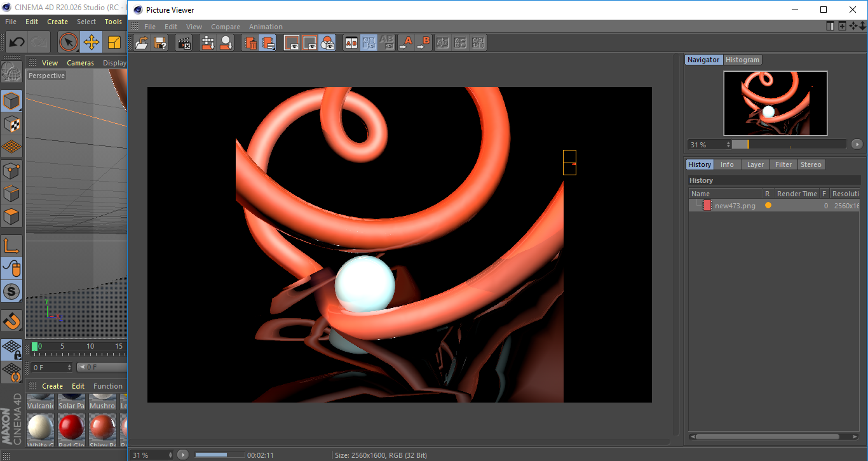This screenshot has height=461, width=868.
Task: Click the Save As disk icon
Action: pos(161,43)
